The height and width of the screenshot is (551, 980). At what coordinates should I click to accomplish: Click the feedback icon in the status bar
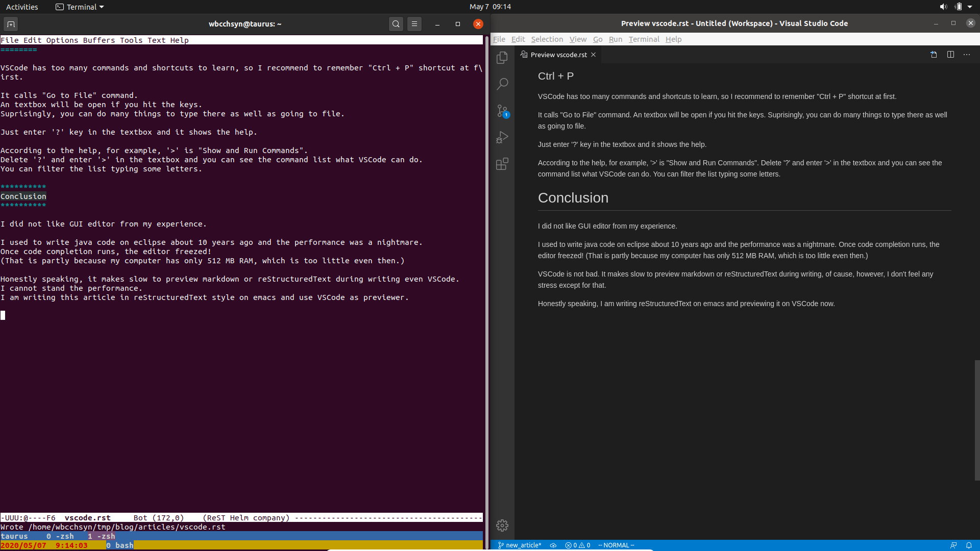pos(953,545)
